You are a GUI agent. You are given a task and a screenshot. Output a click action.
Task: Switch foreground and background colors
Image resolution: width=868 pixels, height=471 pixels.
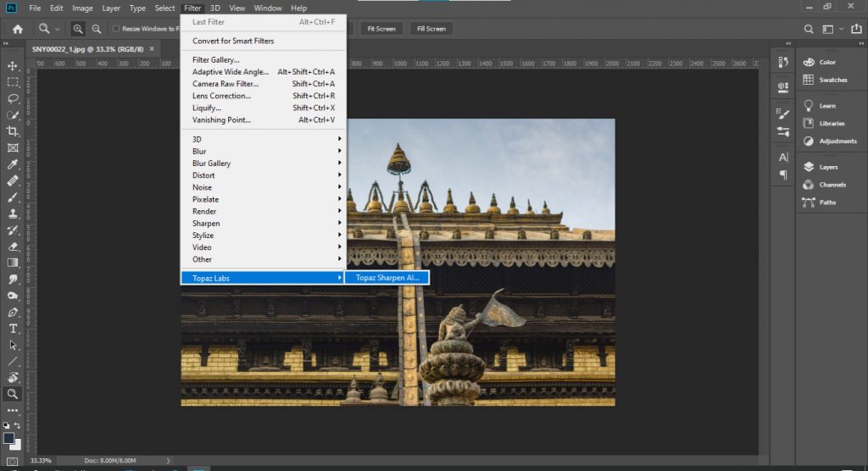pos(18,425)
